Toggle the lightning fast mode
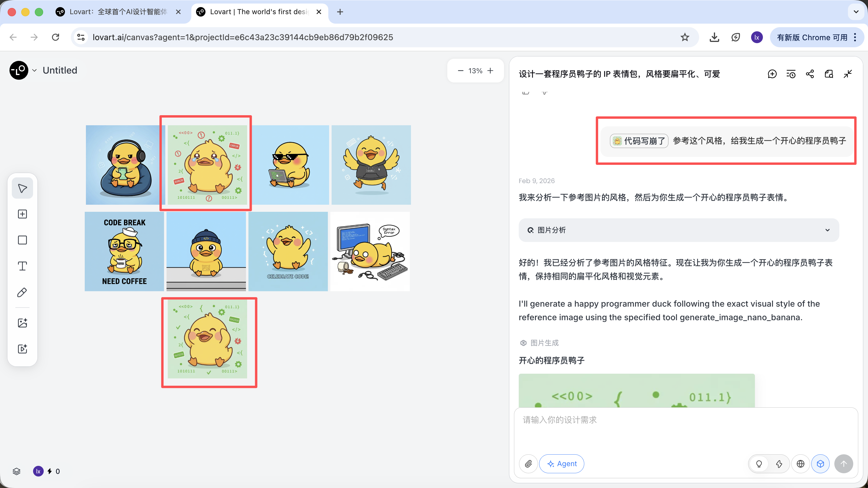 [x=779, y=464]
